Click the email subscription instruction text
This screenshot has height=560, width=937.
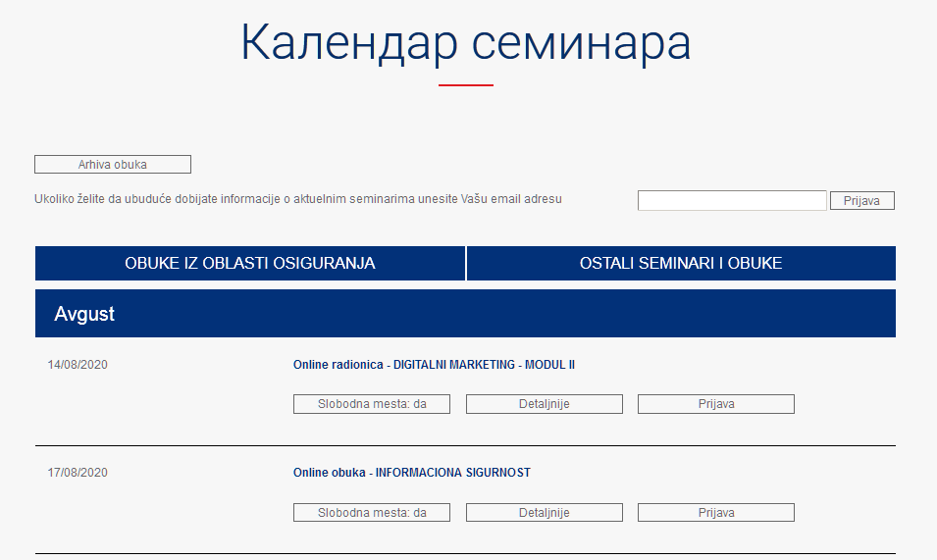click(297, 199)
